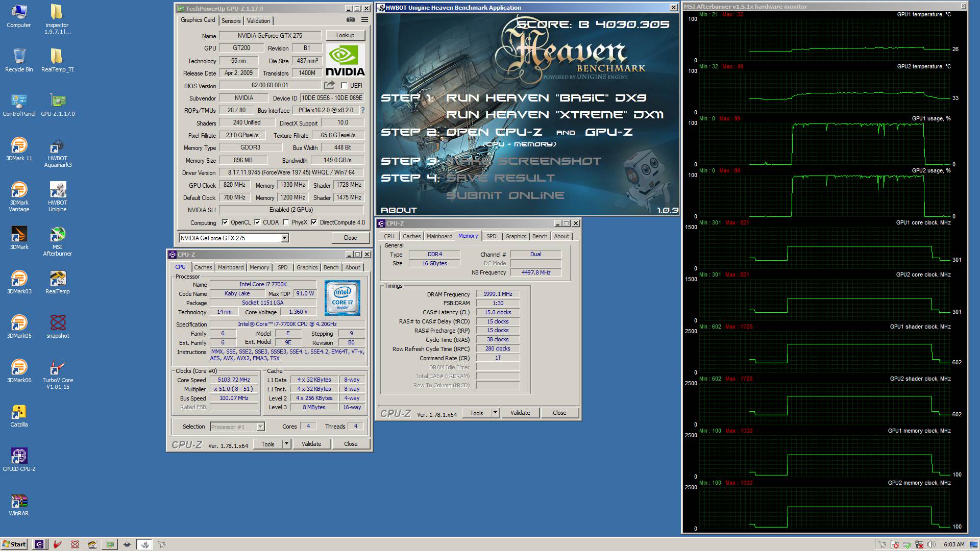Open the RealTemp_TI folder

(57, 61)
